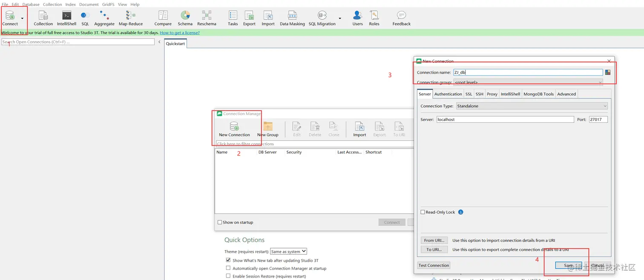Launch IntelliShell from the toolbar

tap(66, 18)
